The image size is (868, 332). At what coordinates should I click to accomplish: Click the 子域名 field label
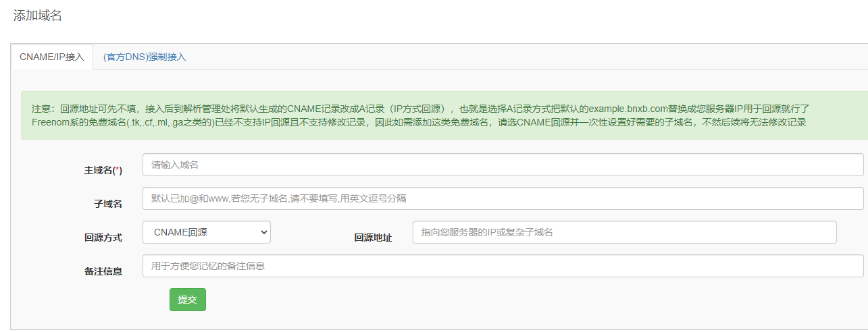click(108, 204)
